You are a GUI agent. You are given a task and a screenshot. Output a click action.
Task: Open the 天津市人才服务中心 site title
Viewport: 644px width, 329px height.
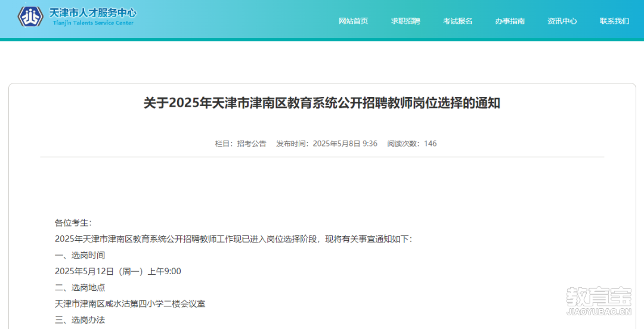[93, 13]
